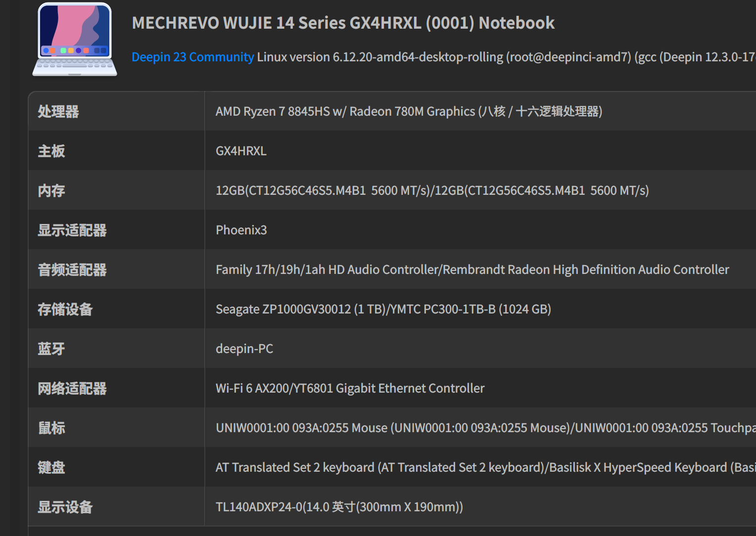The image size is (756, 536).
Task: Click the Seagate ZP1000GV30012 storage value
Action: (x=383, y=309)
